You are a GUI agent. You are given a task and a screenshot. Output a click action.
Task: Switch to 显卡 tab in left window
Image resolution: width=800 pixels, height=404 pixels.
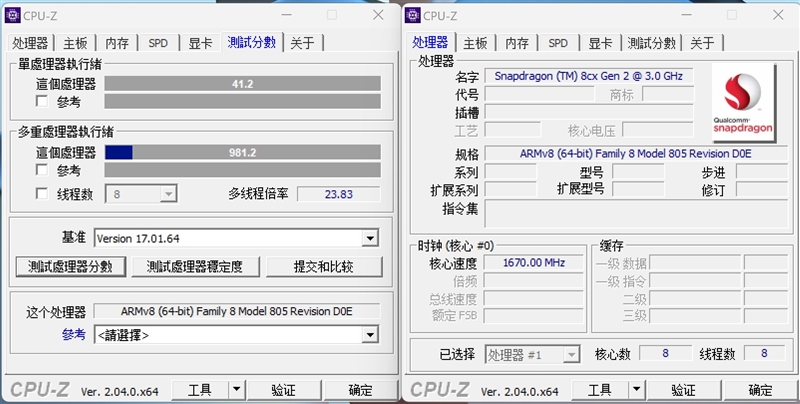point(201,43)
